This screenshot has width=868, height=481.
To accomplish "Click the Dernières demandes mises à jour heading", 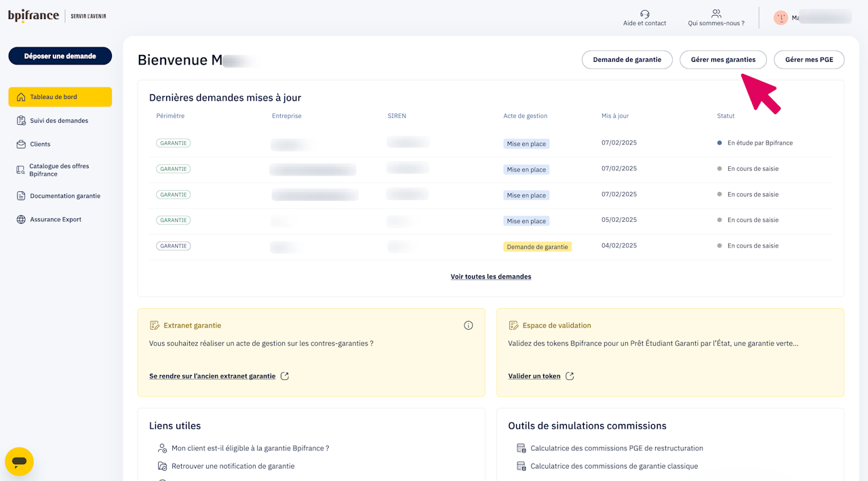I will click(x=225, y=98).
